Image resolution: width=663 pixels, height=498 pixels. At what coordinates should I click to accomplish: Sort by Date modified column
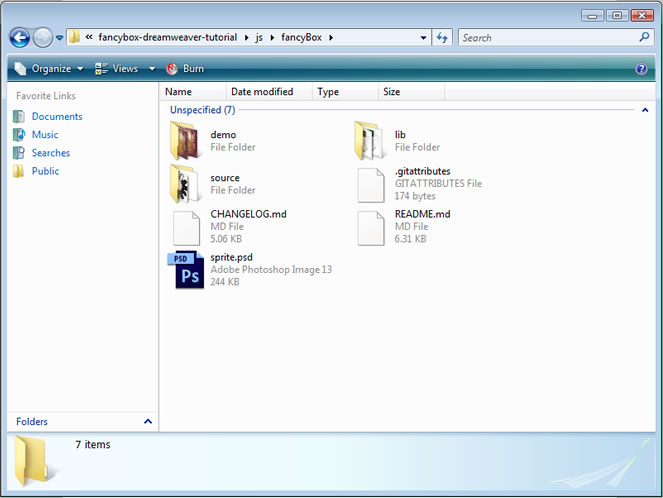point(261,92)
